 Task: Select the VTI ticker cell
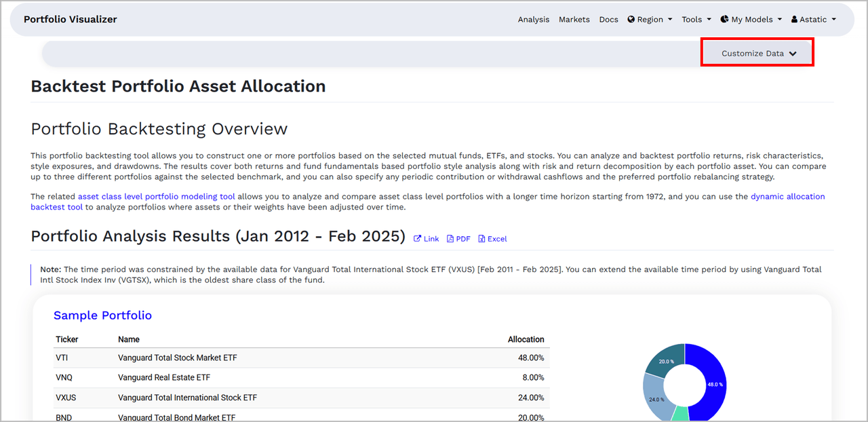point(62,358)
